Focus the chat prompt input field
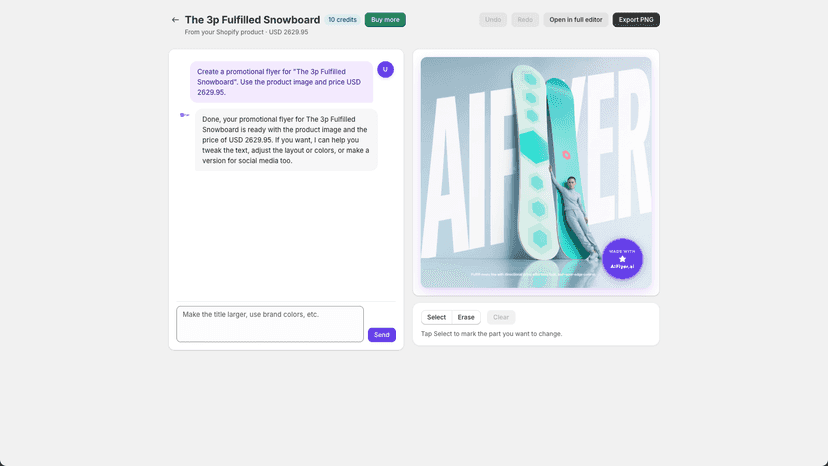This screenshot has width=828, height=466. (270, 324)
